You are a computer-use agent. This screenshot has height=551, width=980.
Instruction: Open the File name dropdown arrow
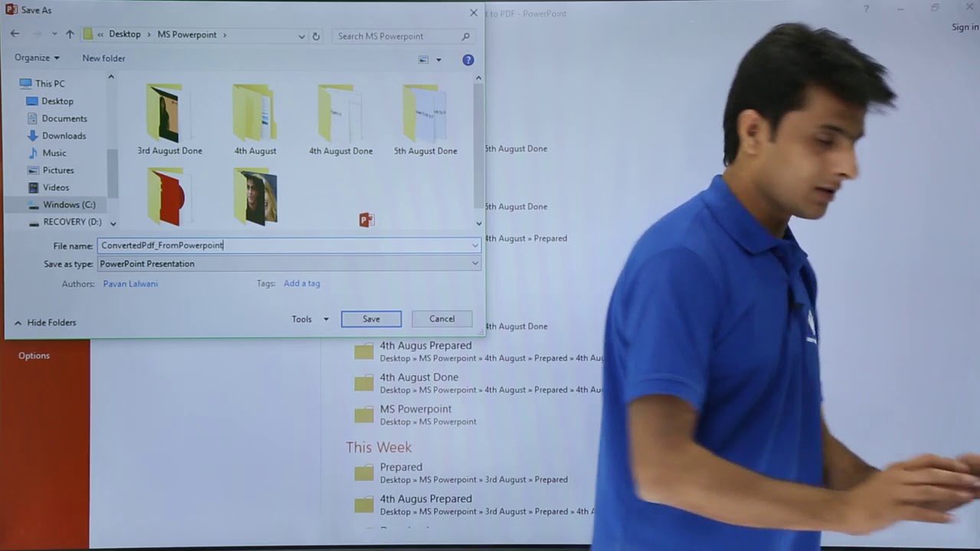point(475,246)
